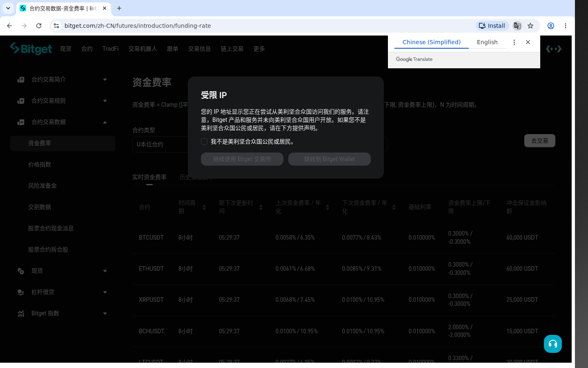Click the site information icon in address bar
Screen dimensions: 588x368
click(56, 26)
